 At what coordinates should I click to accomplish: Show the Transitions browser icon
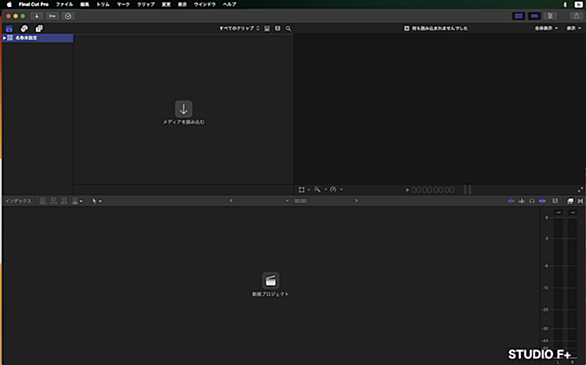click(x=580, y=201)
